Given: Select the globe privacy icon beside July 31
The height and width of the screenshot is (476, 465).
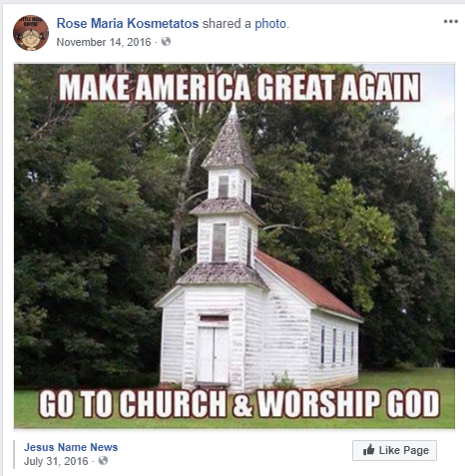Looking at the screenshot, I should [104, 461].
